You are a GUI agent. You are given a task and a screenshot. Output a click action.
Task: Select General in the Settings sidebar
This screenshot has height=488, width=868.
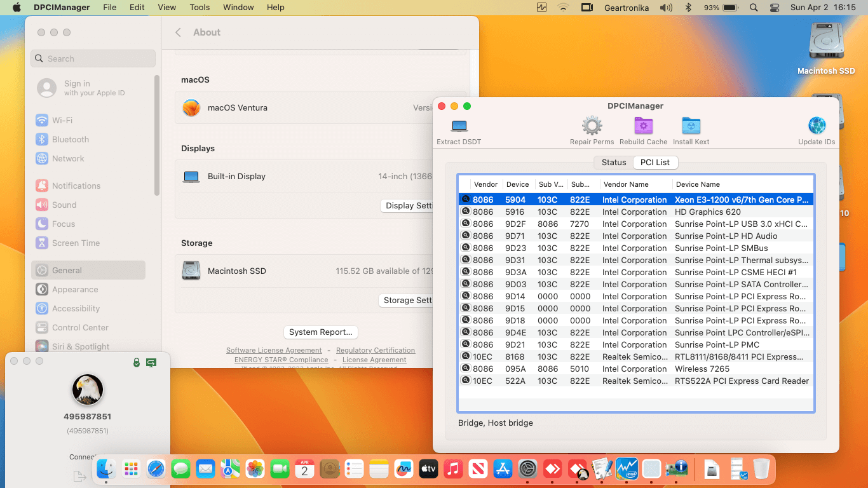88,270
